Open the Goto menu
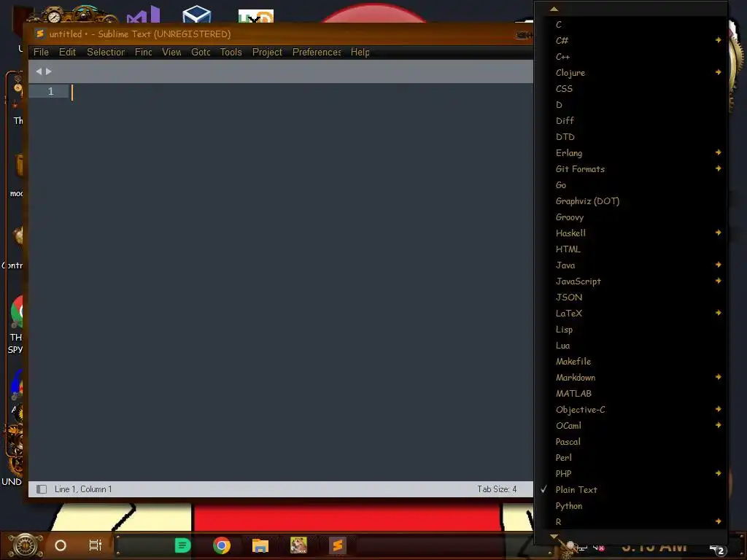Screen dimensions: 747x560 click(201, 52)
